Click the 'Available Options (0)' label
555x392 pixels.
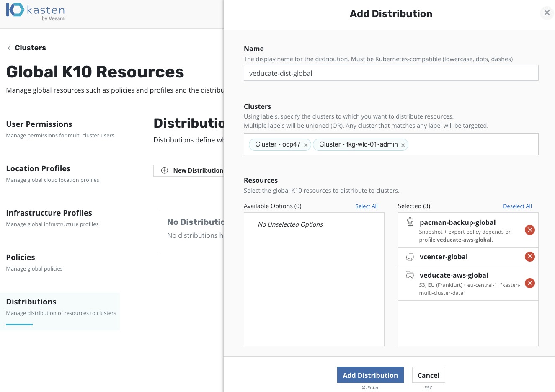[273, 206]
